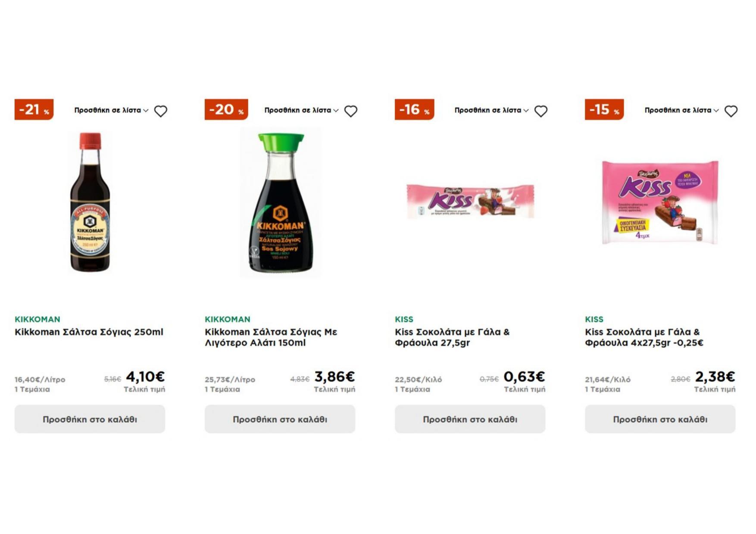Add Kikkoman 250ml soy sauce to cart
This screenshot has height=534, width=756.
point(90,419)
